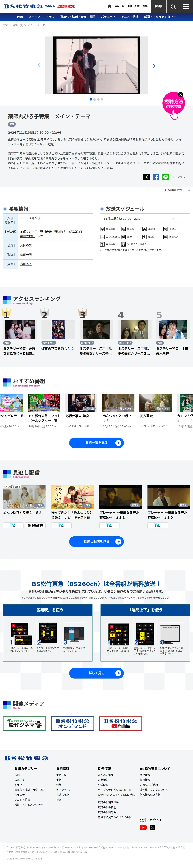Open DMM TV badge under めんつゆひとり飯２ ＃２

pos(35,525)
